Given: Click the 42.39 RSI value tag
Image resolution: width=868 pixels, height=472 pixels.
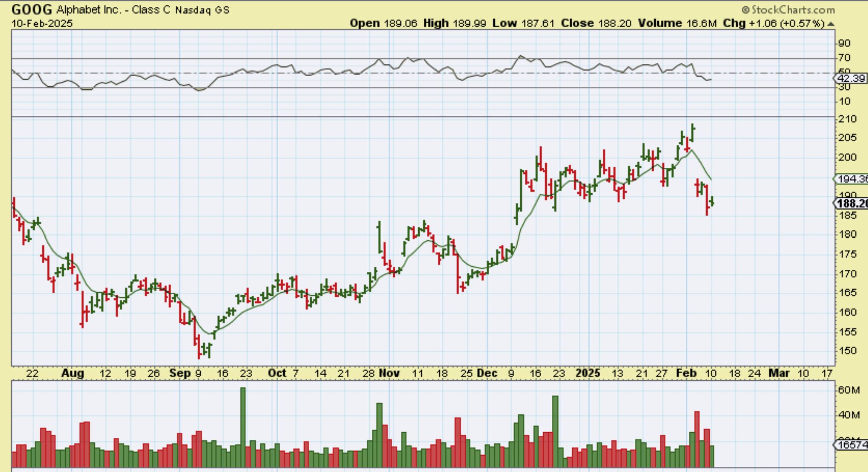Looking at the screenshot, I should [x=850, y=78].
